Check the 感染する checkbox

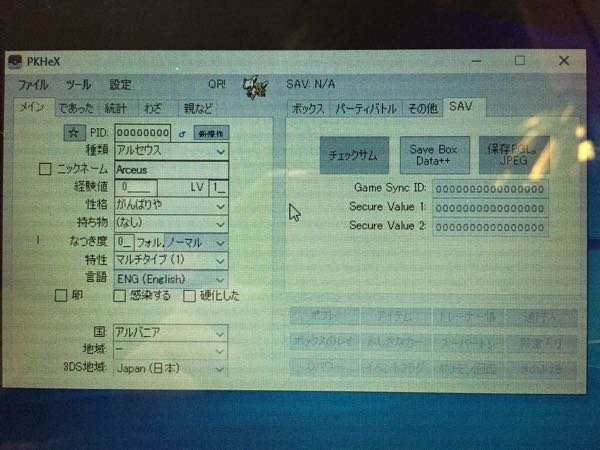pyautogui.click(x=120, y=296)
